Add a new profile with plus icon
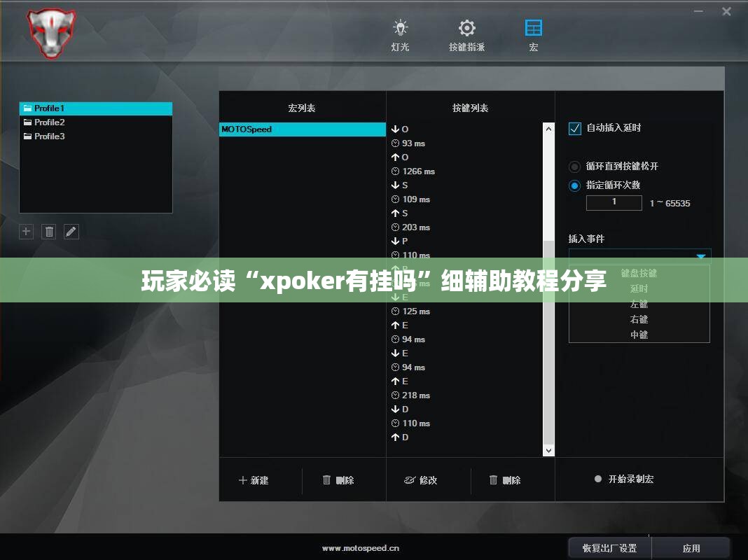 pyautogui.click(x=26, y=232)
